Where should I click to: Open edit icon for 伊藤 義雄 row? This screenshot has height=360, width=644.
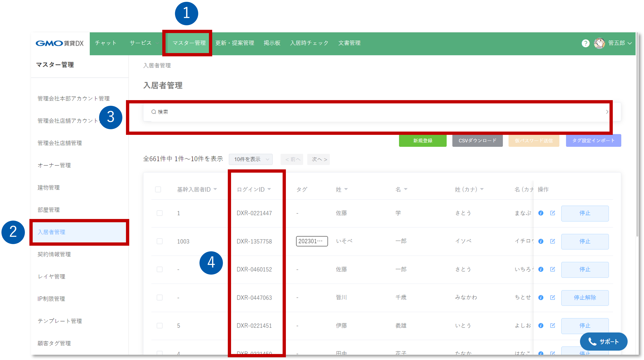tap(553, 326)
